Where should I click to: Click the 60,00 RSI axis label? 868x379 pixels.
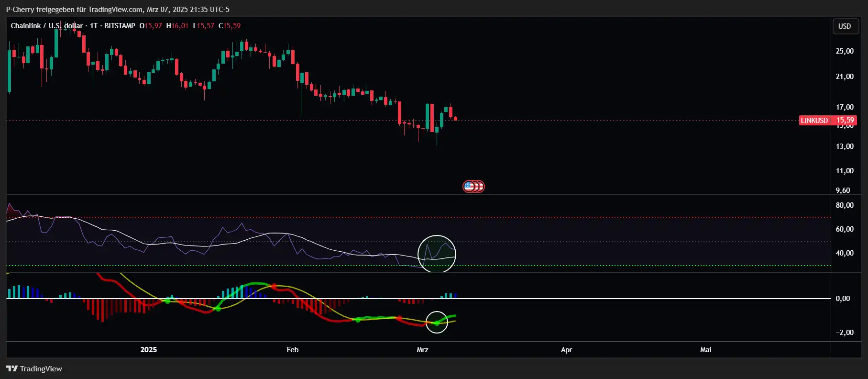click(845, 229)
